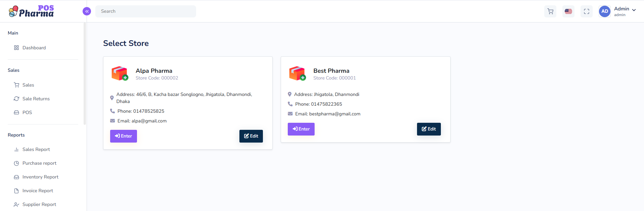Click the AD user avatar
The width and height of the screenshot is (644, 211).
(604, 11)
